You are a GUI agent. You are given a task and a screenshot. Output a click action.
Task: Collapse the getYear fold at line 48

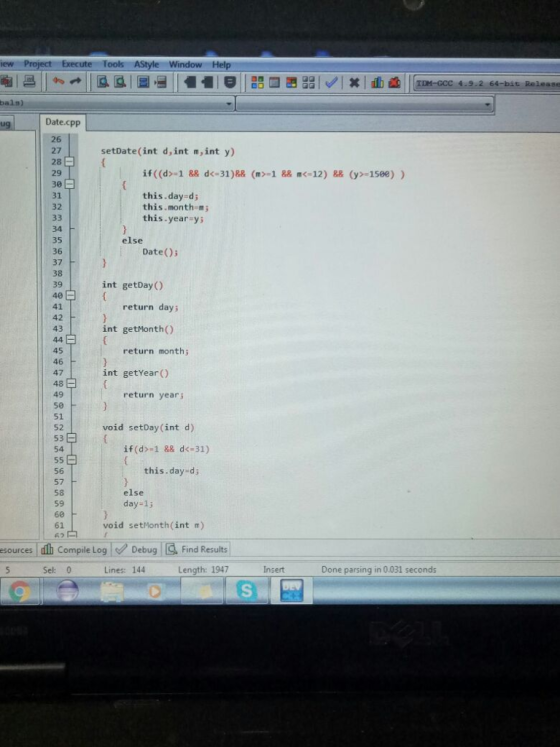click(71, 384)
